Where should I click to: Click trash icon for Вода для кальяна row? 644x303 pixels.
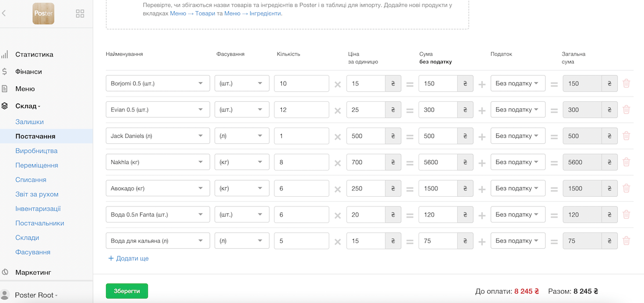[626, 241]
